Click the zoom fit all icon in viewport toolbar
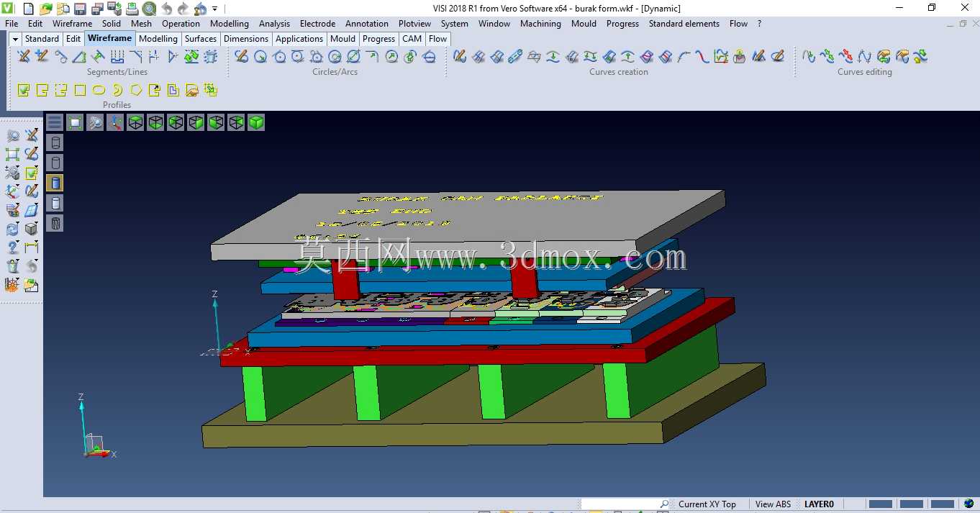 pos(75,122)
